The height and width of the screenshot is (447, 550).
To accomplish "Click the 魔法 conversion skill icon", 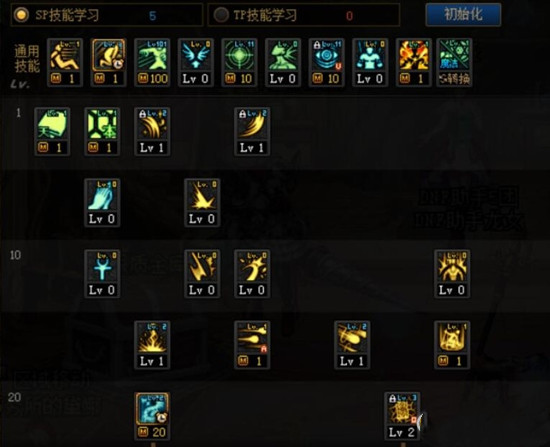I will [x=454, y=62].
